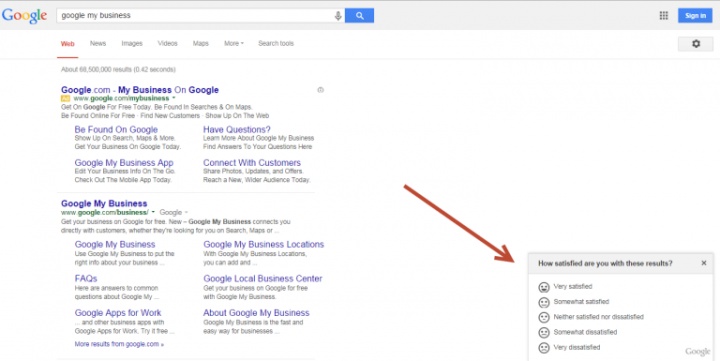Open the bold 'Google My Business' organic result title
The height and width of the screenshot is (361, 720).
[x=104, y=203]
